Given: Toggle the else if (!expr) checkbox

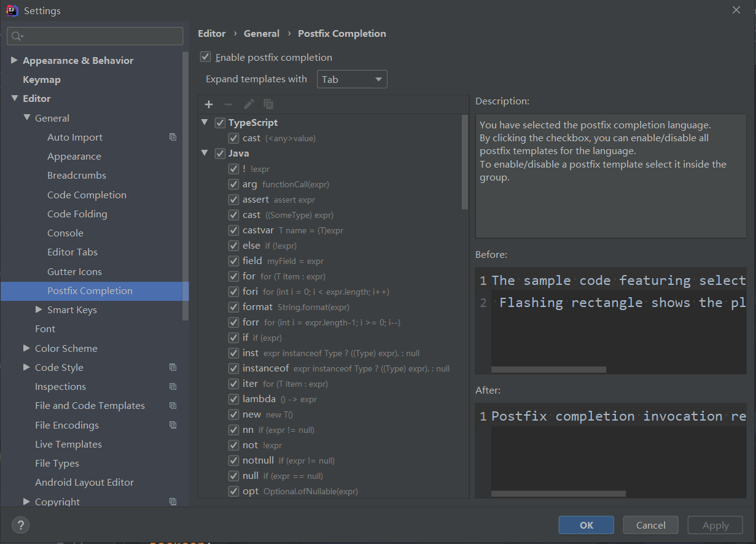Looking at the screenshot, I should point(233,246).
